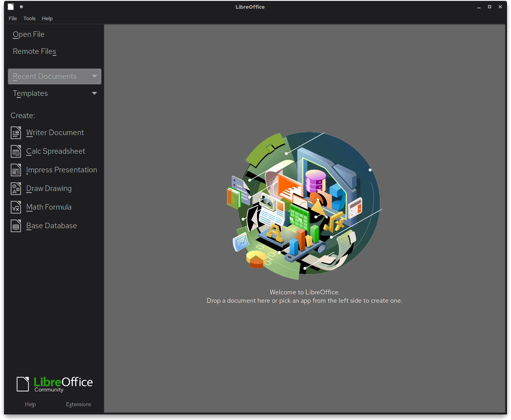511x420 pixels.
Task: Click the Impress Presentation icon
Action: [x=16, y=170]
